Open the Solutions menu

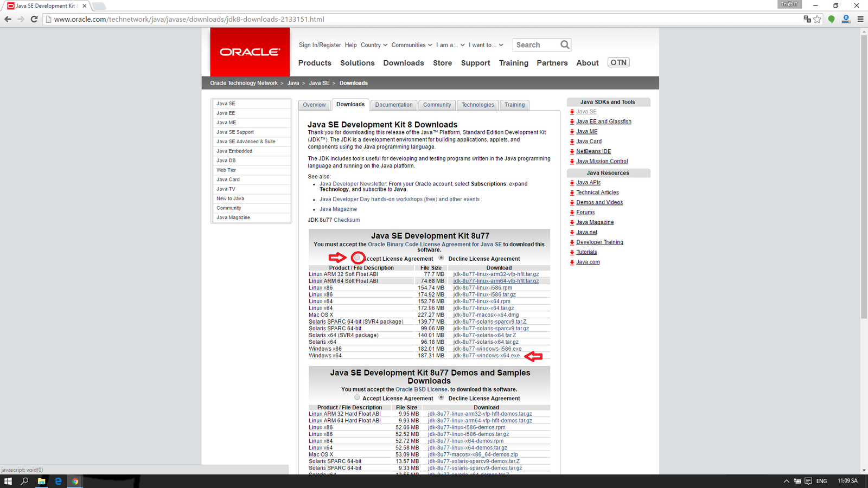358,63
